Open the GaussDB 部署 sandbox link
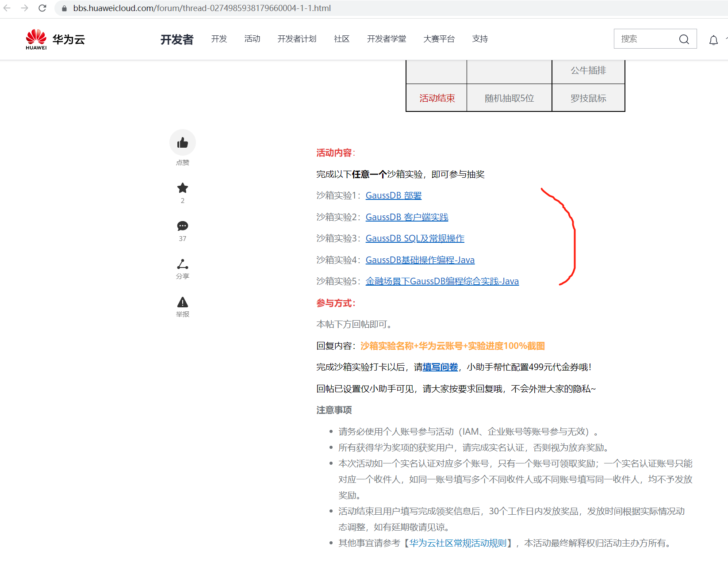Screen dimensions: 728x570 click(394, 195)
